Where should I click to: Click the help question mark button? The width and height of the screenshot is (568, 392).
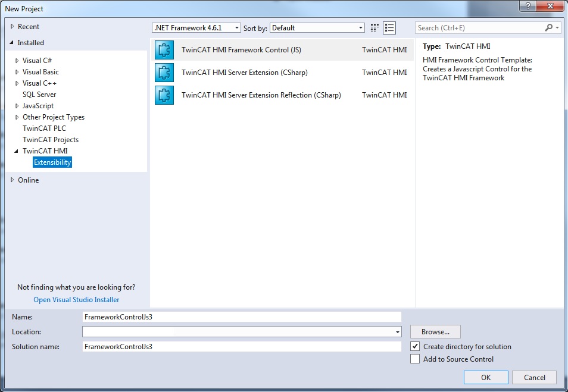click(528, 6)
